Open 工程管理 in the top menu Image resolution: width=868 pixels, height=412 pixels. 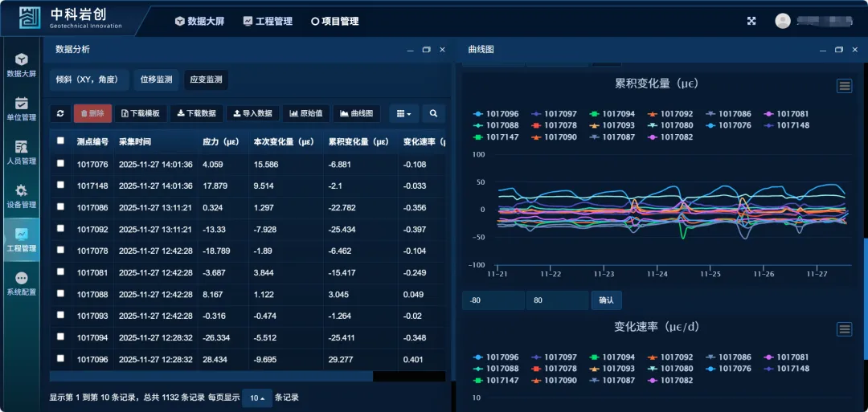(268, 22)
